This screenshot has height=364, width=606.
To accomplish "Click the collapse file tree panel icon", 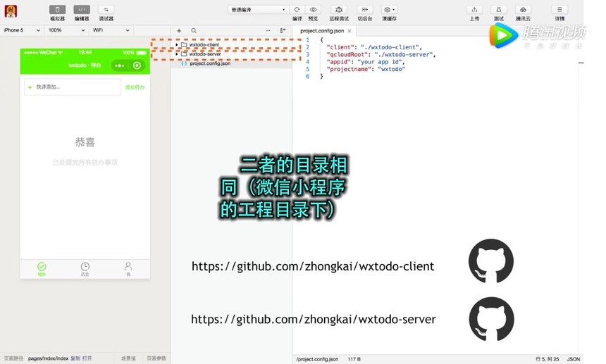I will click(x=283, y=30).
